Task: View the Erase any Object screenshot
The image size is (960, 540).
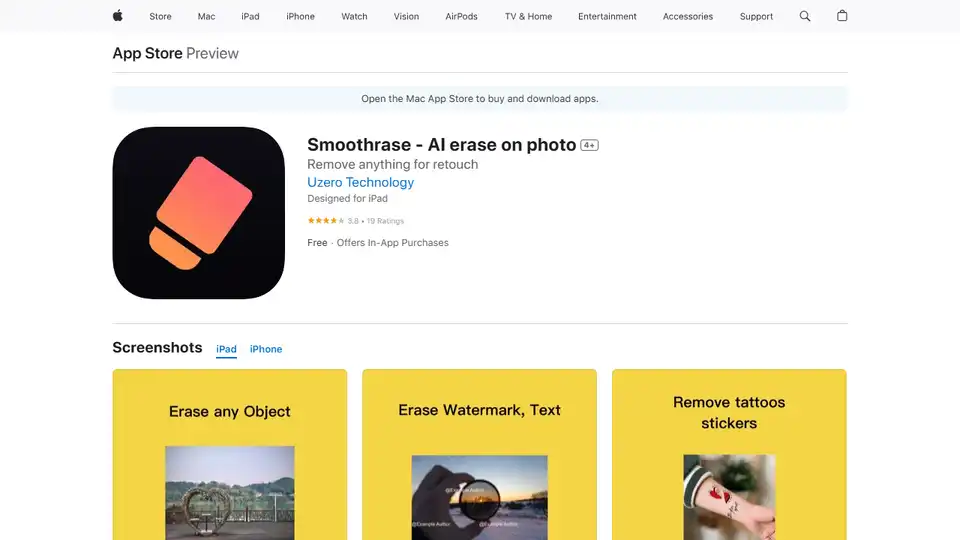Action: (x=230, y=455)
